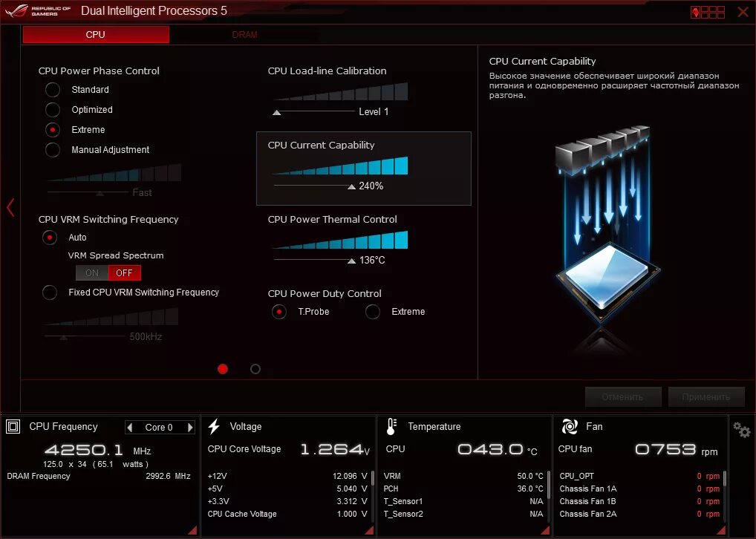Click the Применить button
756x539 pixels.
[x=706, y=396]
